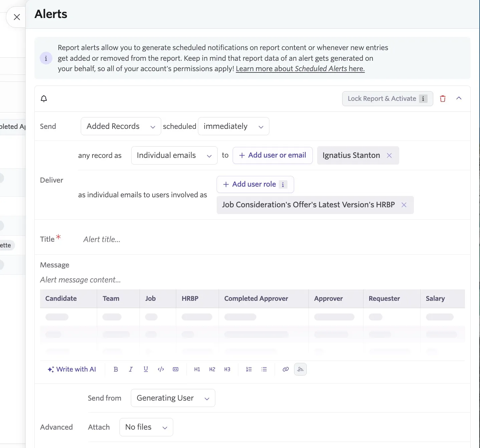Open the Attach No files dropdown
This screenshot has width=480, height=448.
click(x=146, y=427)
